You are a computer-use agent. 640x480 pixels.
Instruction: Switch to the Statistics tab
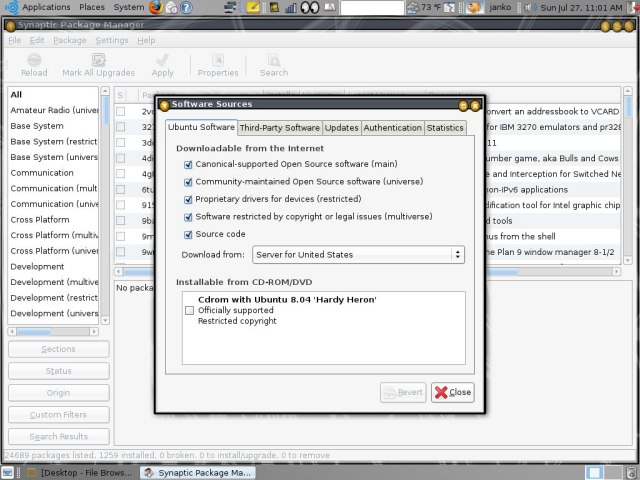tap(445, 128)
